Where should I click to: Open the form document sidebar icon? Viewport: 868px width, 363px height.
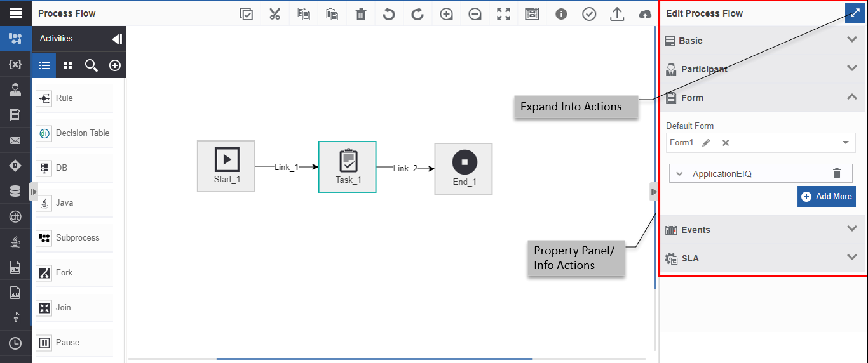coord(15,115)
